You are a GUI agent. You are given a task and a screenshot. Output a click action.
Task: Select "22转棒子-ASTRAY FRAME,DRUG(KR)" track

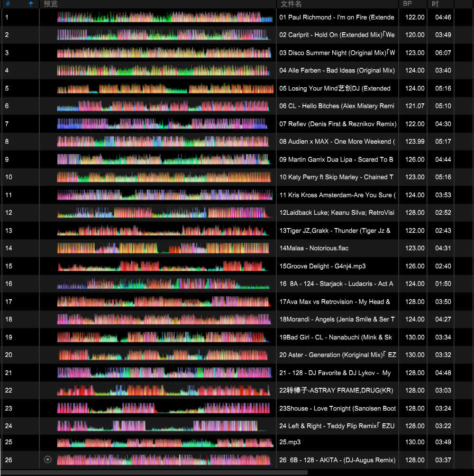336,390
